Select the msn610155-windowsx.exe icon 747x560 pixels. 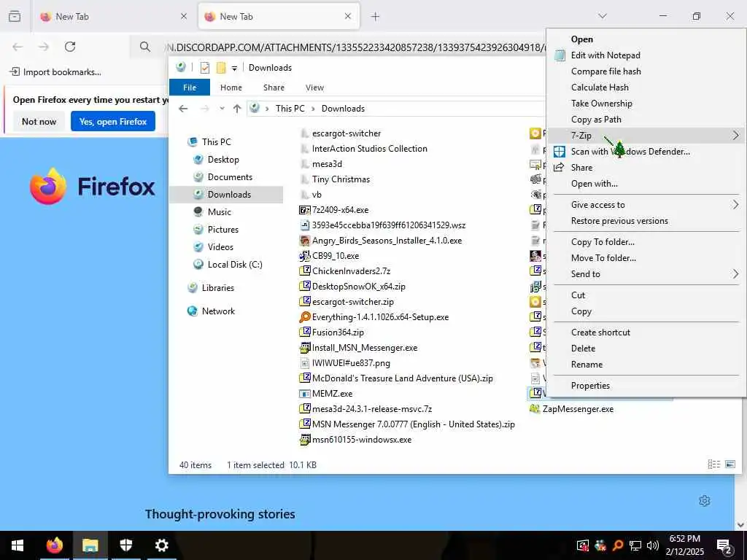[x=304, y=440]
